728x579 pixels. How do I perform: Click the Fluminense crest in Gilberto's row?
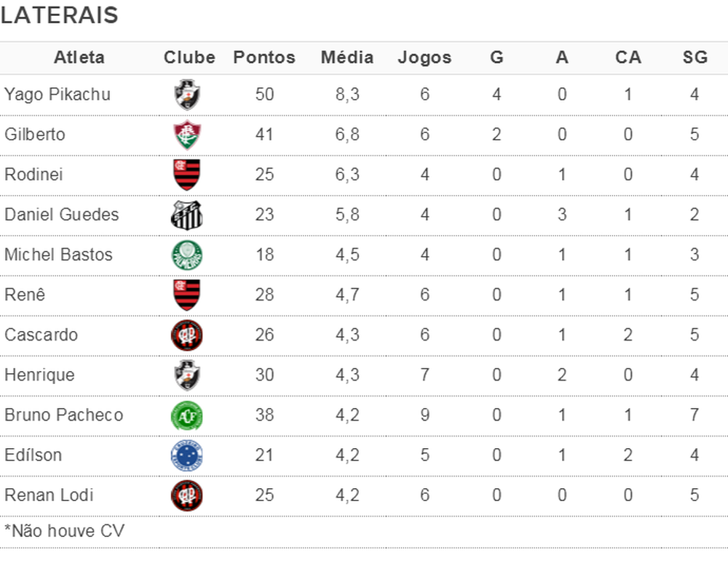[187, 135]
